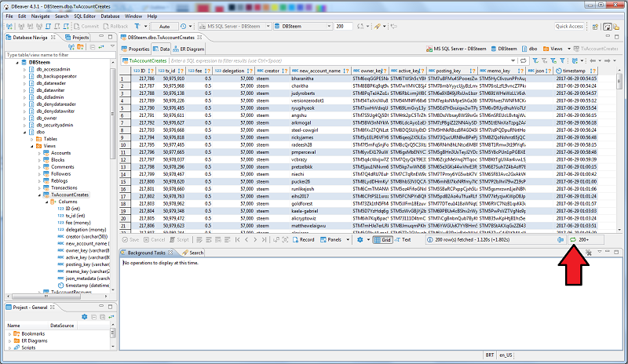Screen dimensions: 628x364
Task: Open the transaction log clock icon
Action: pos(184,27)
